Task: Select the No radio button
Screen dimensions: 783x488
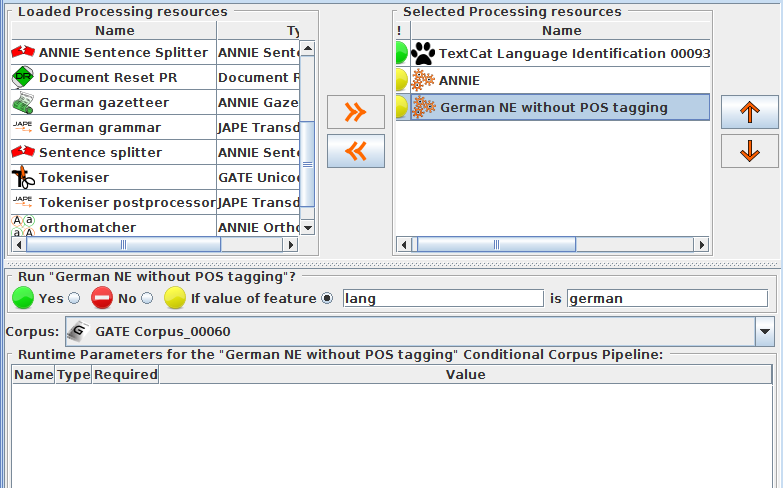Action: [x=147, y=298]
